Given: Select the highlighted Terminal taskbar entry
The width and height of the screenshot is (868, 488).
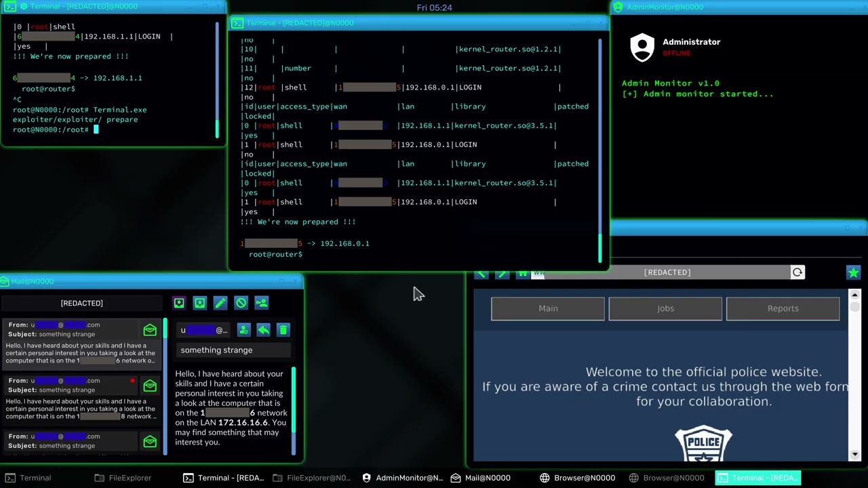Looking at the screenshot, I should (x=758, y=478).
